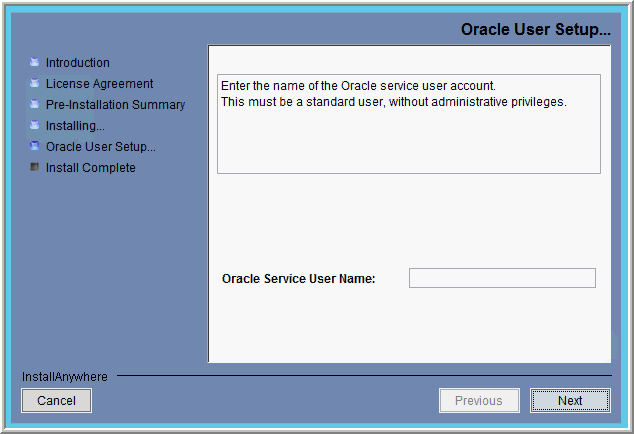Click the instruction text about Oracle service account
Image resolution: width=634 pixels, height=434 pixels.
coord(394,94)
